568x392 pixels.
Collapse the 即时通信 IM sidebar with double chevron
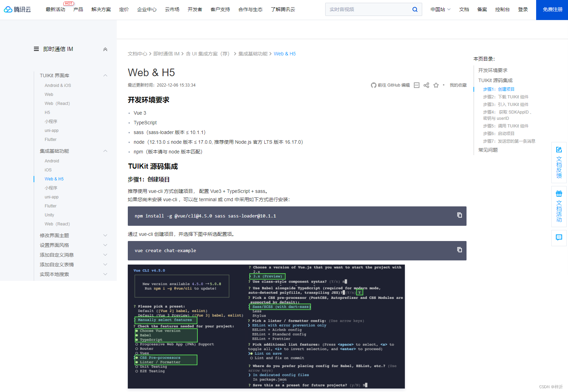[x=105, y=50]
